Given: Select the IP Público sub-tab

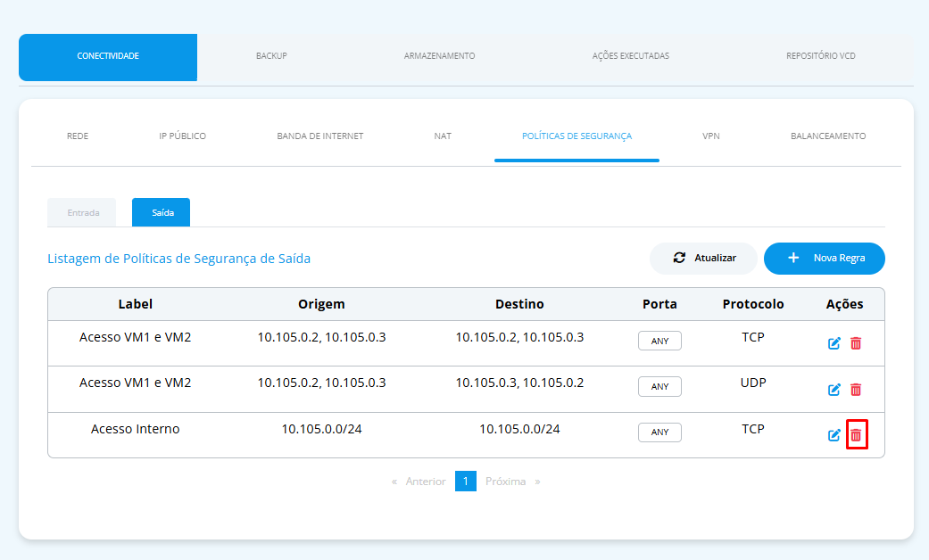Looking at the screenshot, I should [182, 136].
